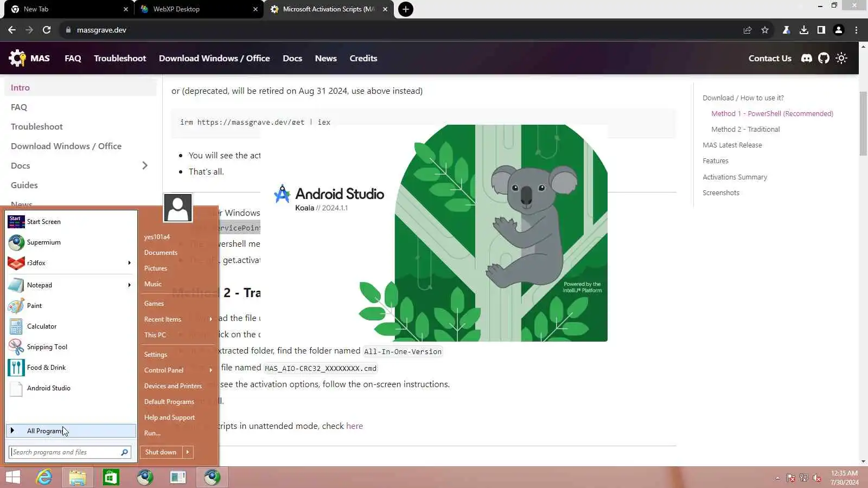Image resolution: width=868 pixels, height=488 pixels.
Task: Open Paint from the Start menu
Action: pyautogui.click(x=71, y=306)
